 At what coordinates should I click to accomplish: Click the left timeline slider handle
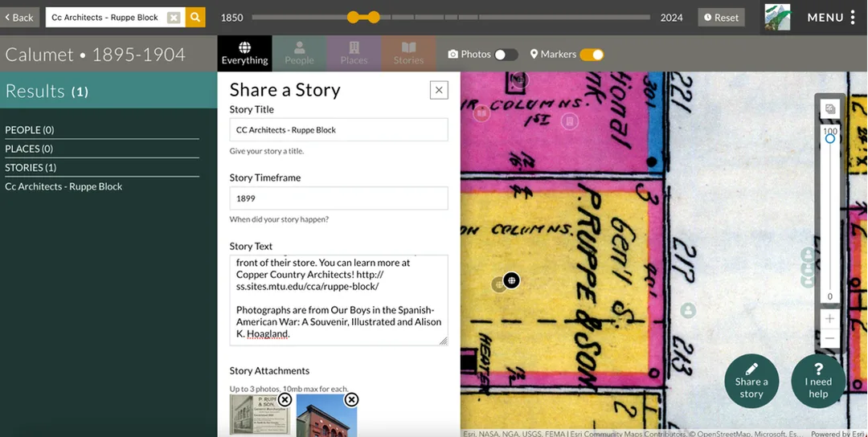[x=353, y=17]
